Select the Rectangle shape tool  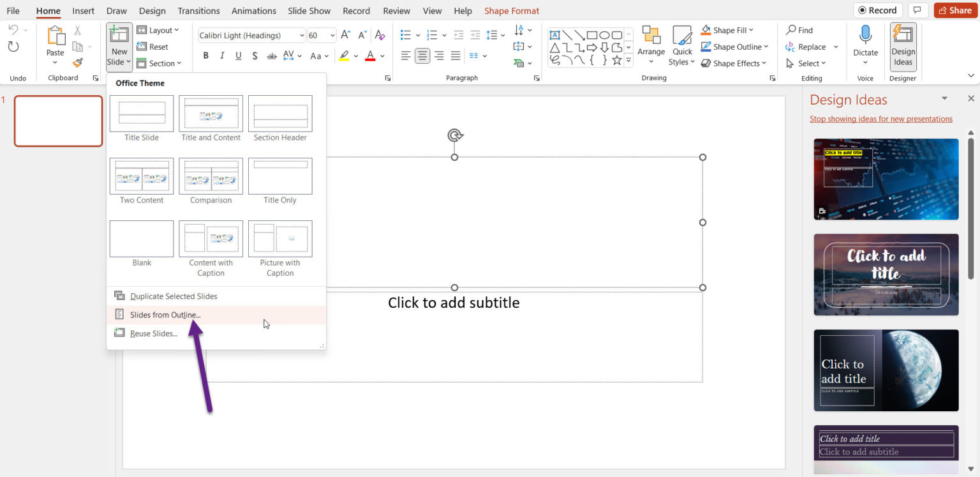(x=591, y=34)
